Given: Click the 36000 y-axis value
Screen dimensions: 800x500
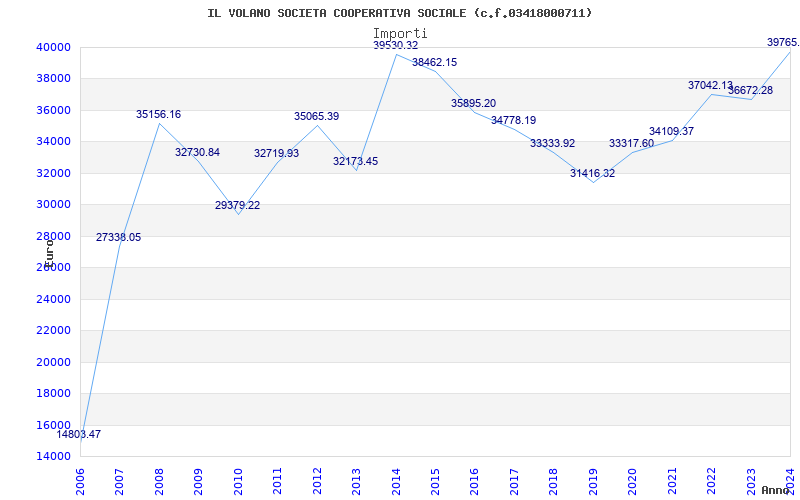Looking at the screenshot, I should [53, 110].
